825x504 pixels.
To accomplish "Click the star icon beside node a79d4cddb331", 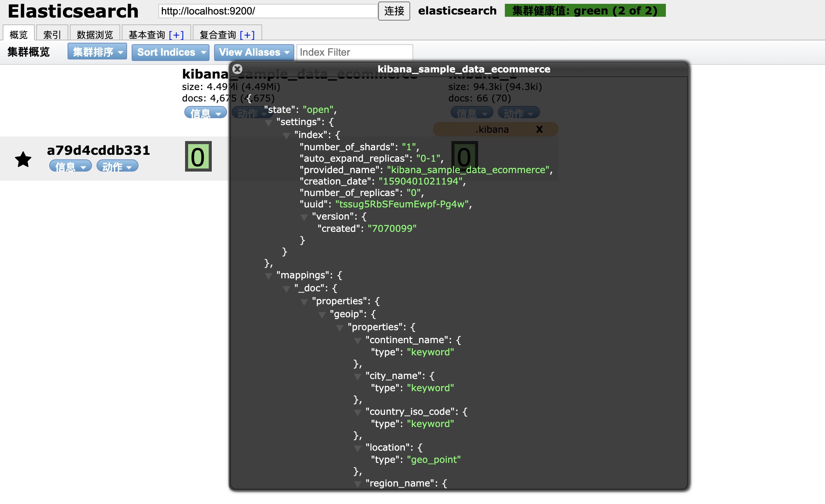I will click(x=23, y=159).
